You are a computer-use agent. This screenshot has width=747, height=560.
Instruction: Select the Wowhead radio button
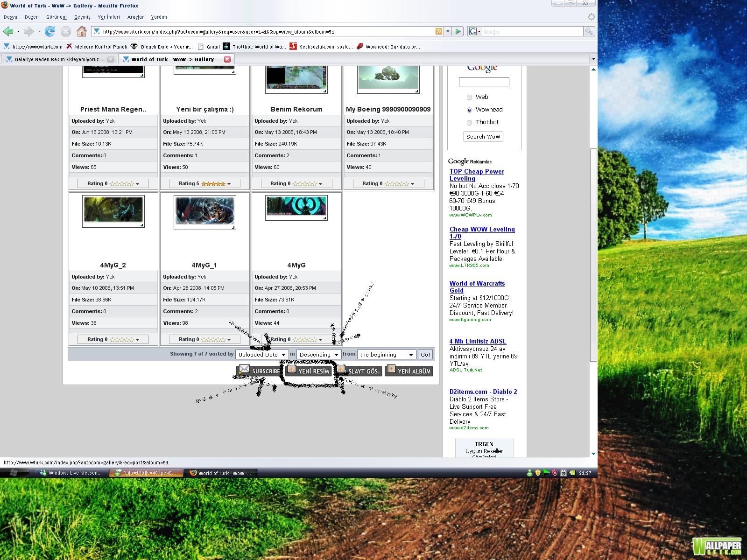click(469, 110)
